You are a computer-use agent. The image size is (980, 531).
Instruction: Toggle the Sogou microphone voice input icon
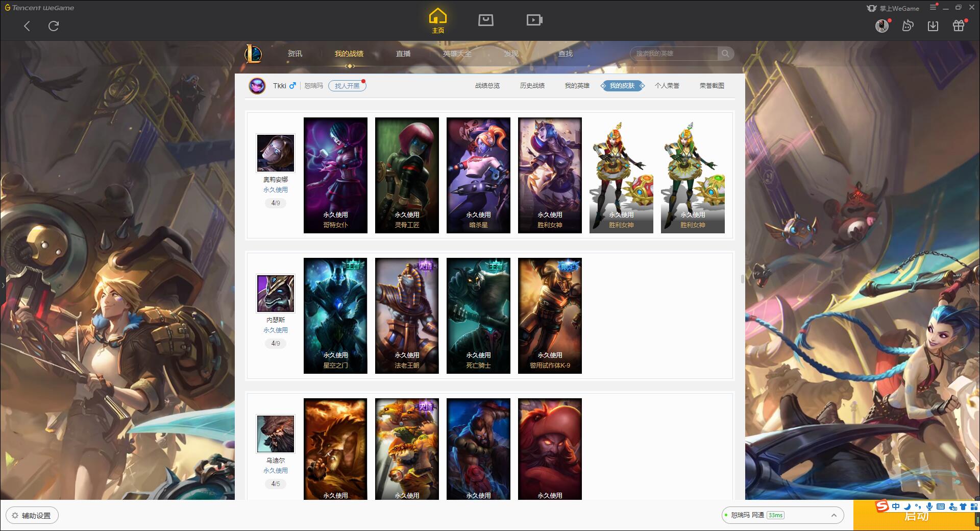click(929, 506)
